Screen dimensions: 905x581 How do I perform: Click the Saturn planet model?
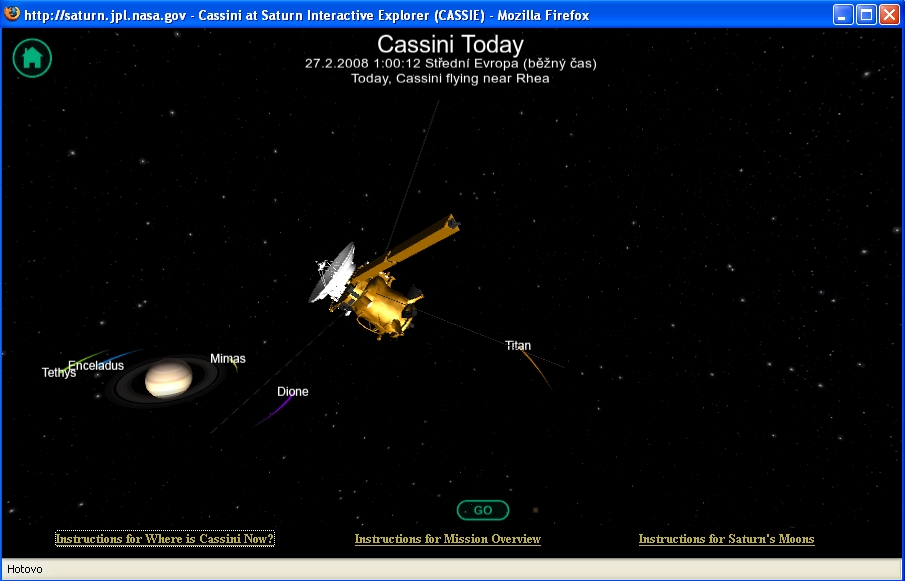[x=167, y=378]
